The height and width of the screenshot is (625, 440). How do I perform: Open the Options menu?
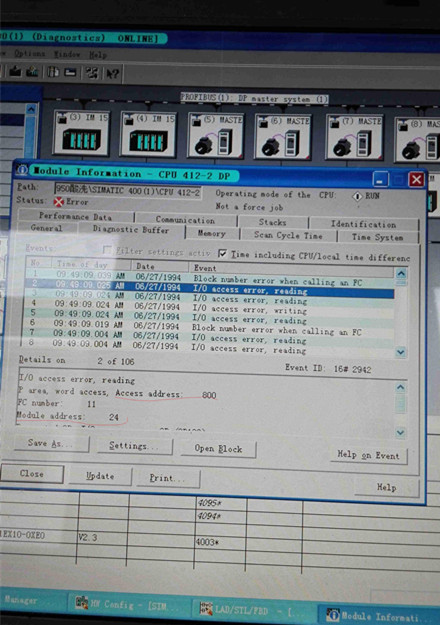pyautogui.click(x=29, y=53)
